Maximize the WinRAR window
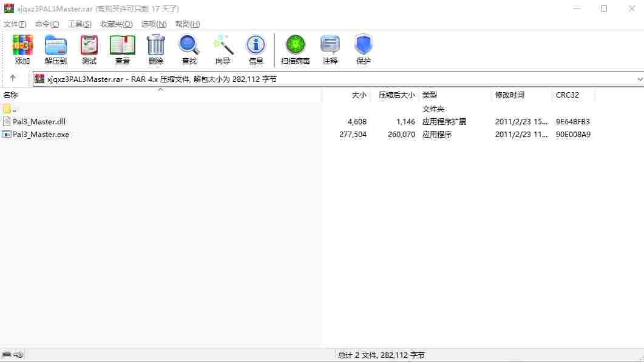 tap(604, 8)
